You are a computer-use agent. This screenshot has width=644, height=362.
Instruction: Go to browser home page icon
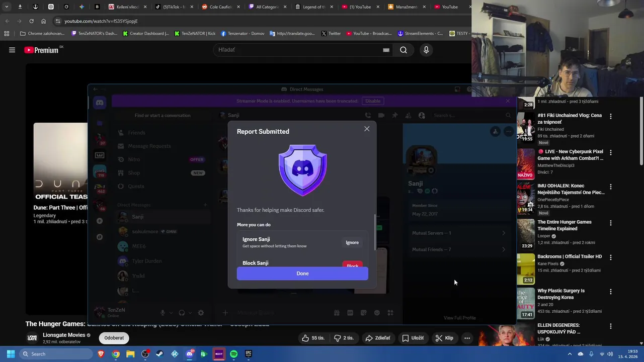(43, 21)
